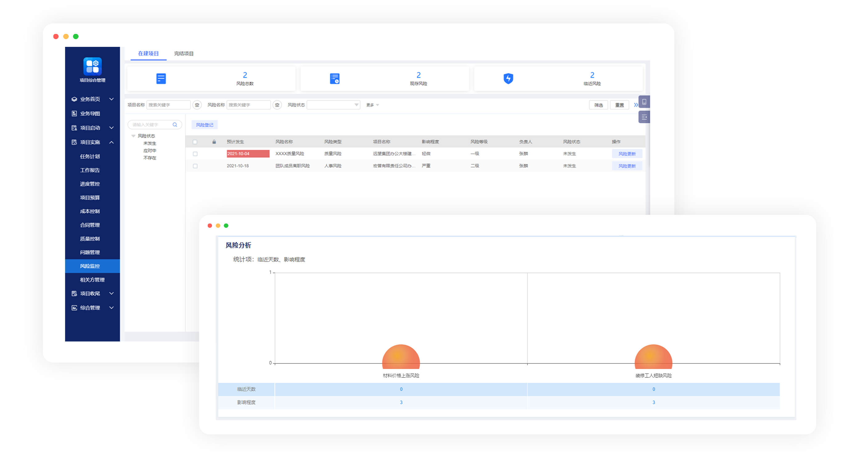Image resolution: width=868 pixels, height=459 pixels.
Task: Open the 风险状态 dropdown filter
Action: (333, 105)
